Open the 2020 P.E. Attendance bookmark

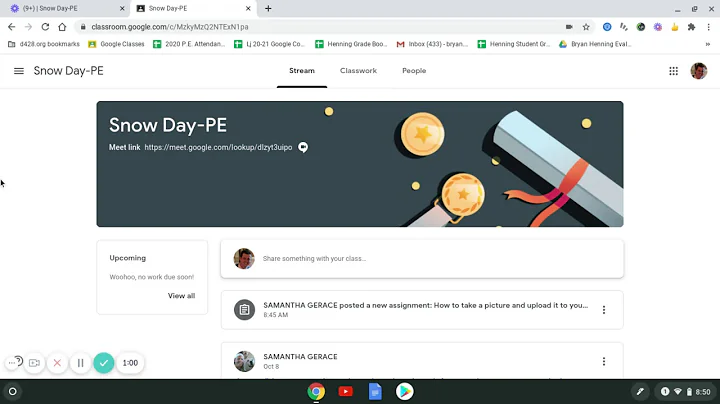click(189, 44)
